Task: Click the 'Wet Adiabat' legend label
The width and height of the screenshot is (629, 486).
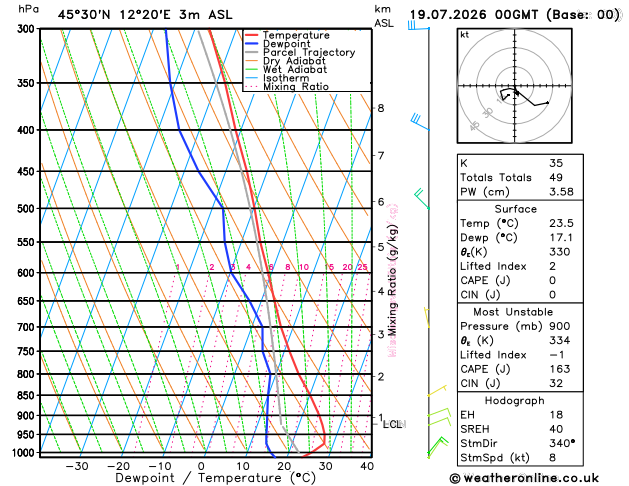Action: (295, 70)
